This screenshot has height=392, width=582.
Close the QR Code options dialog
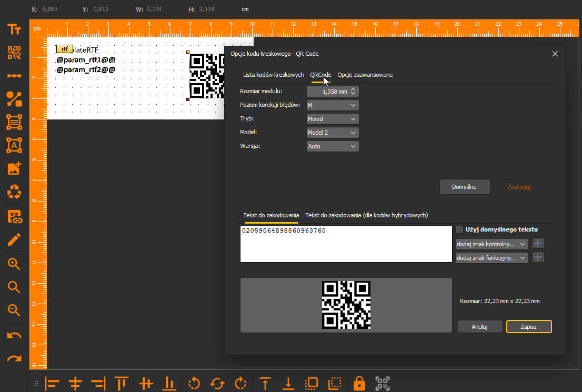[555, 54]
